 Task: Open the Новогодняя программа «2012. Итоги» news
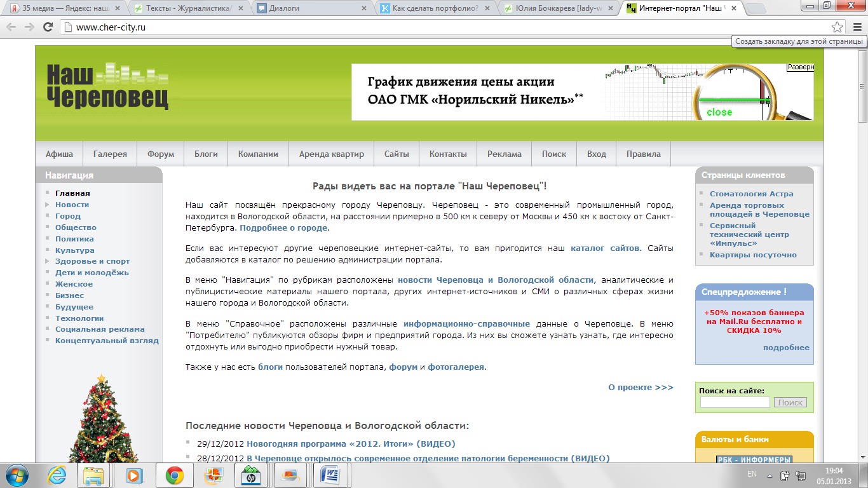[x=351, y=444]
